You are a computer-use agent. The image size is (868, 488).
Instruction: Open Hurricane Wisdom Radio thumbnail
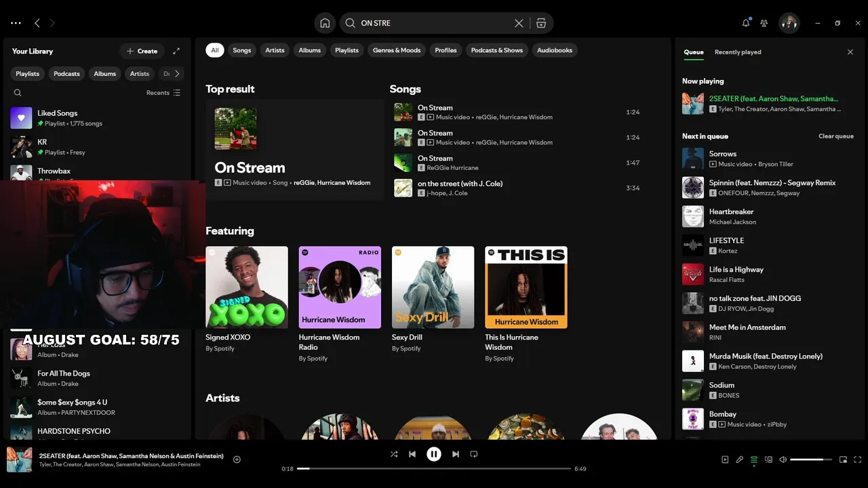click(340, 287)
